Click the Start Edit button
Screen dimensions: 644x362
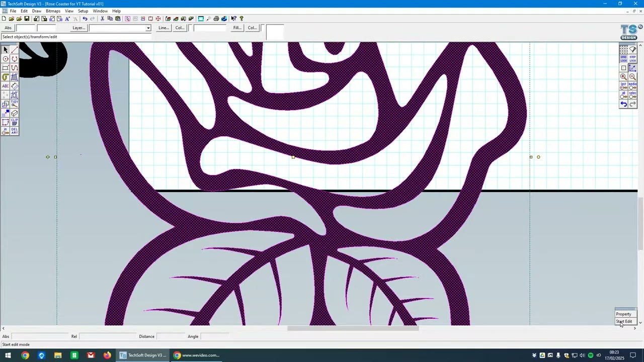point(624,322)
